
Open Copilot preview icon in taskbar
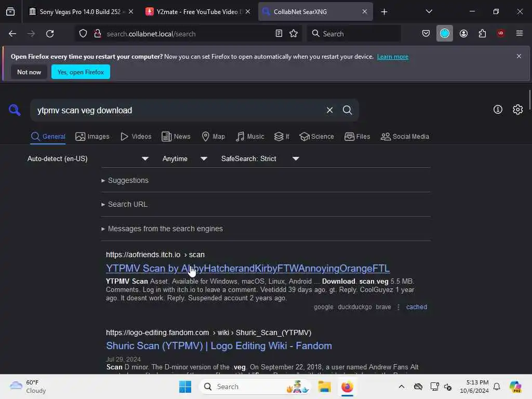pyautogui.click(x=515, y=387)
